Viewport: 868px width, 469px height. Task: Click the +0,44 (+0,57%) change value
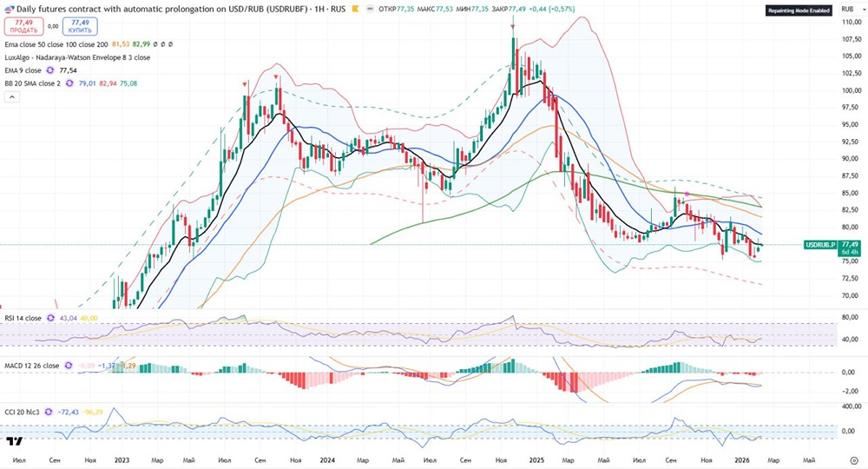click(551, 10)
